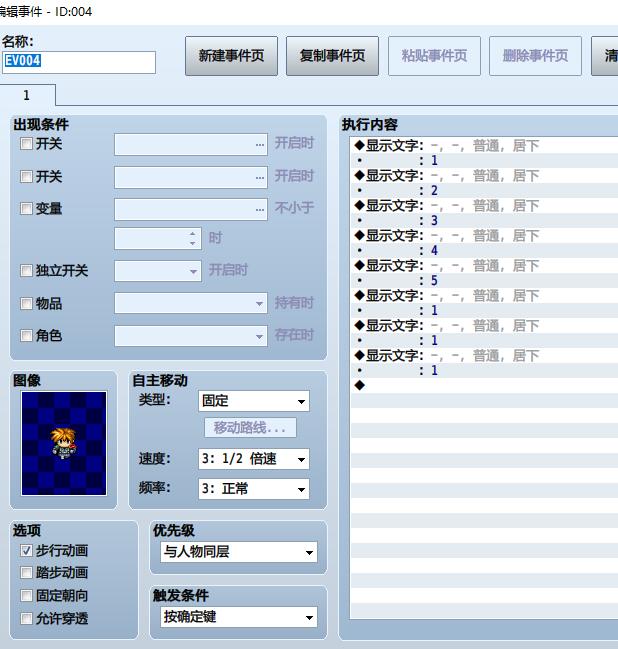Image resolution: width=618 pixels, height=649 pixels.
Task: Expand the 物品 dropdown
Action: pyautogui.click(x=191, y=303)
